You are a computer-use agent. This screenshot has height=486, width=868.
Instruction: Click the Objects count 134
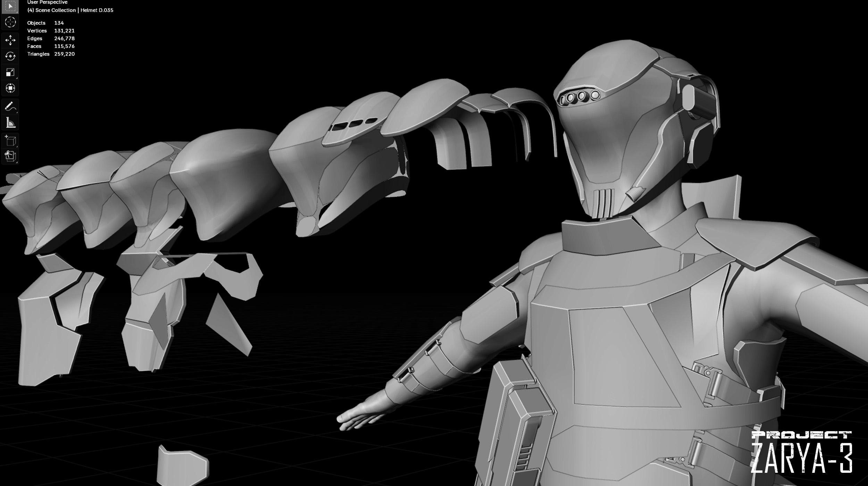(x=59, y=23)
